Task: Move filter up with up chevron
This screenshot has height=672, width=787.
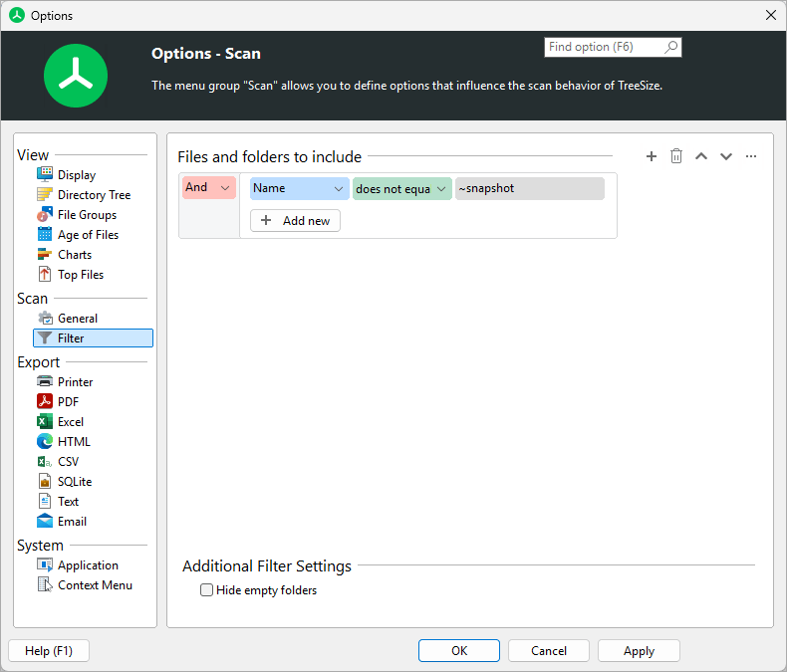Action: tap(701, 156)
